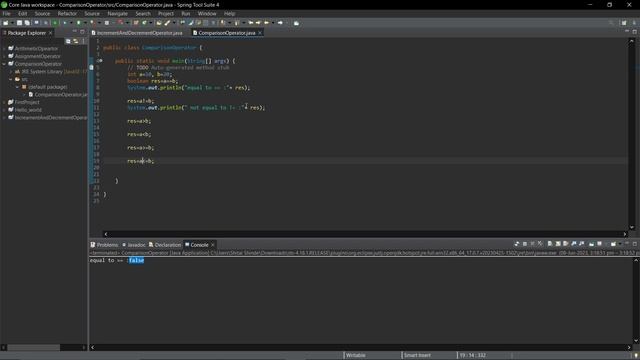Screen dimensions: 640x360
Task: Click the Clear Console icon
Action: pyautogui.click(x=549, y=244)
